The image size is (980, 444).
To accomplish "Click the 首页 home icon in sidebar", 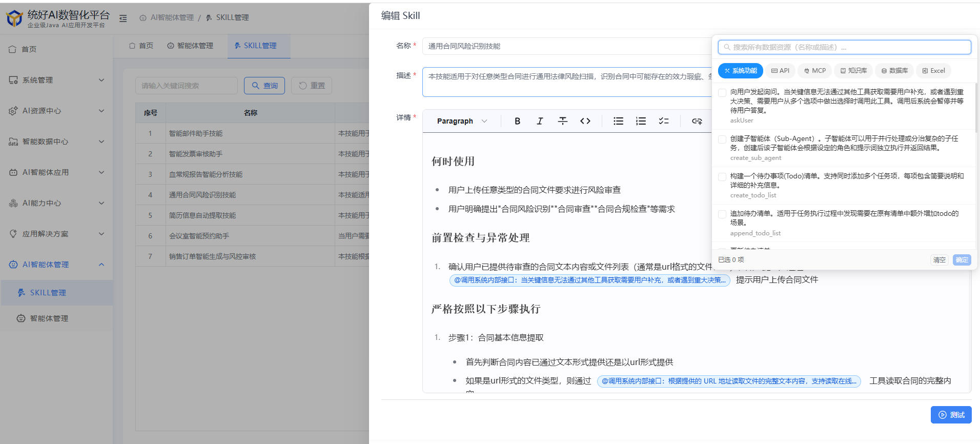I will 13,49.
